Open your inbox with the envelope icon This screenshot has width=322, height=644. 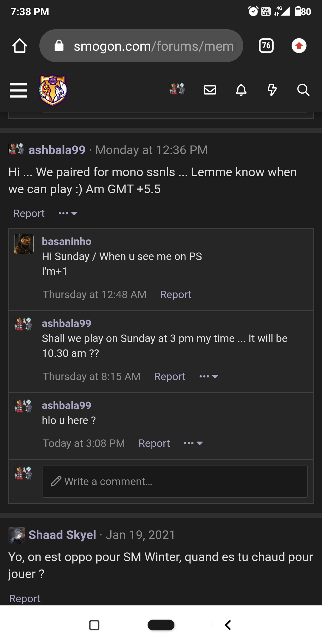(210, 90)
